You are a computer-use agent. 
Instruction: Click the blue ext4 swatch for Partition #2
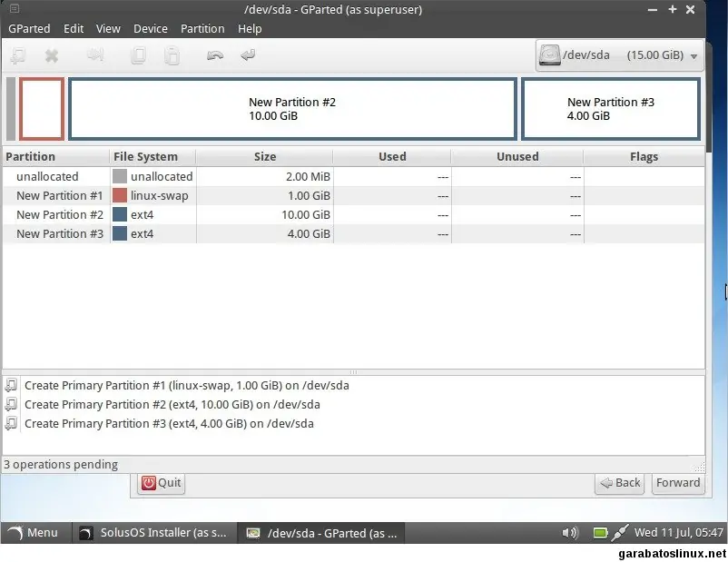120,214
